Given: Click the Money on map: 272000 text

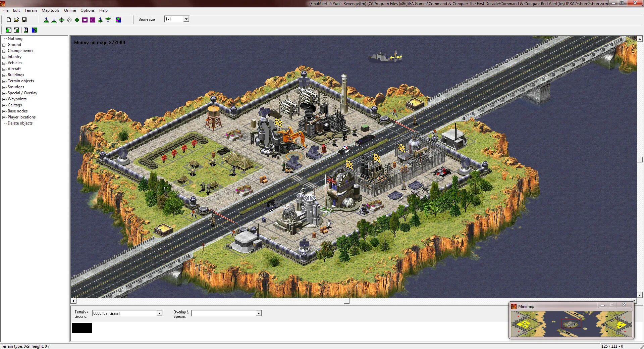Looking at the screenshot, I should [99, 42].
